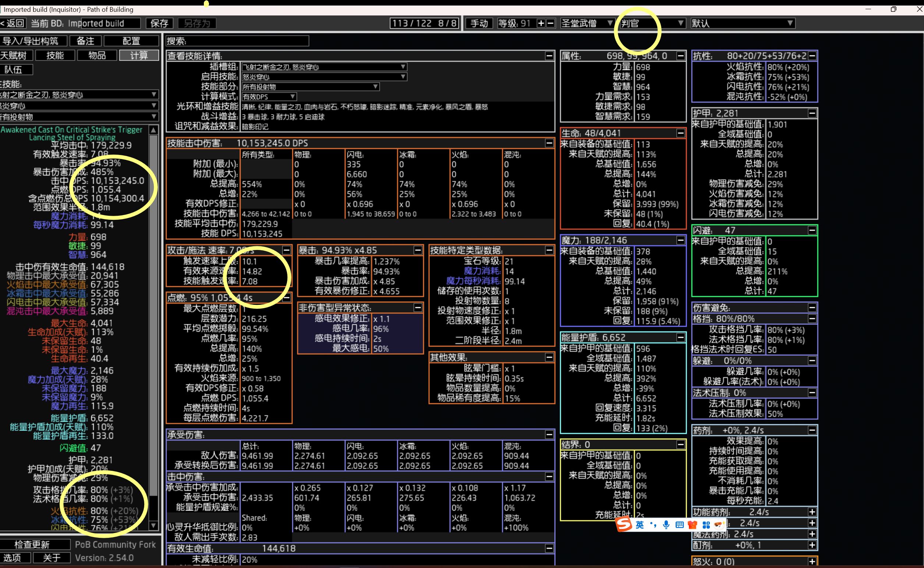Collapse the 承受伤害 section

point(549,435)
